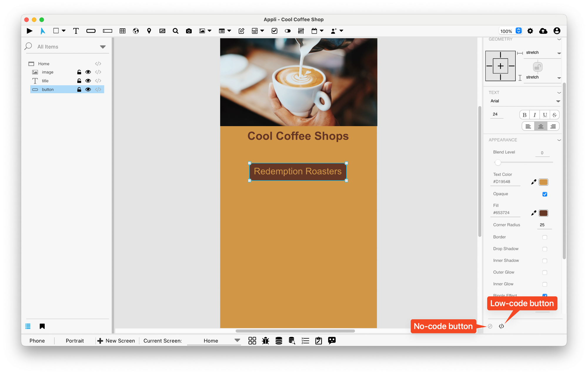Select the text input field tool

tap(108, 31)
